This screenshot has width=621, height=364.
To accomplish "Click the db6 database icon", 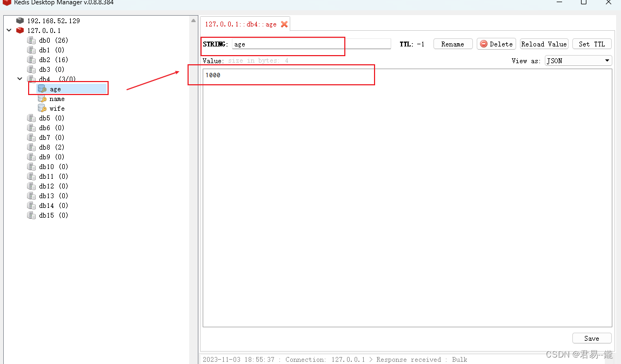I will pyautogui.click(x=31, y=128).
